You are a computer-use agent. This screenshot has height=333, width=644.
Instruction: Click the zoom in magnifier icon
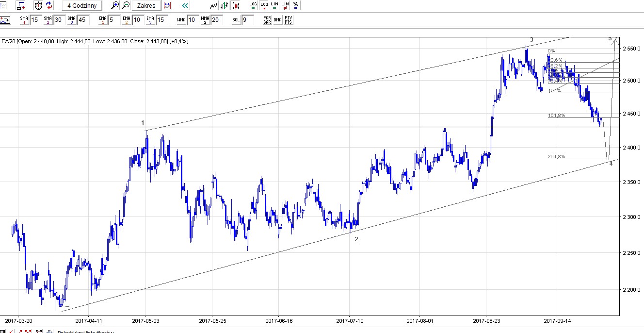115,6
